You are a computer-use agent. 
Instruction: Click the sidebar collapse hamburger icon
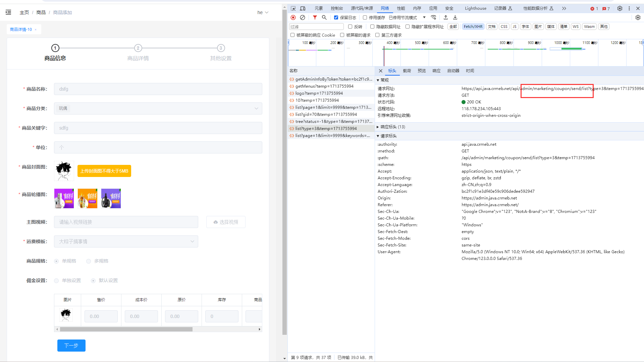coord(8,12)
